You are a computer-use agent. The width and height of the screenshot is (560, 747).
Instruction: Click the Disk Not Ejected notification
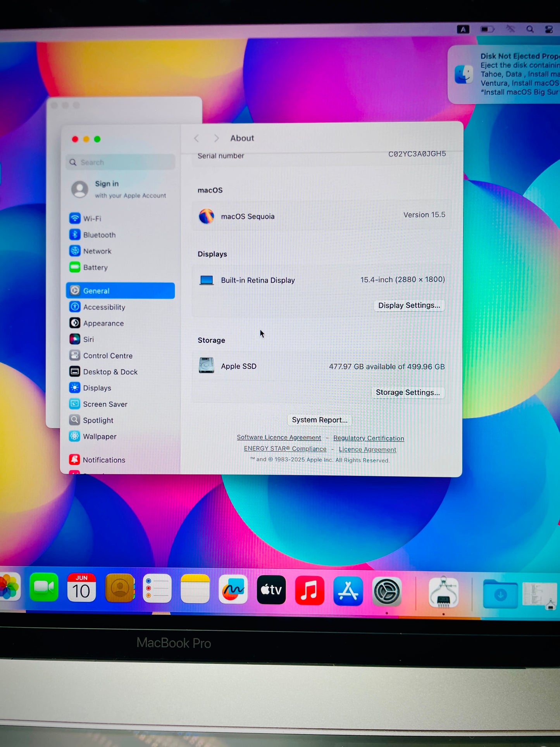(x=504, y=74)
